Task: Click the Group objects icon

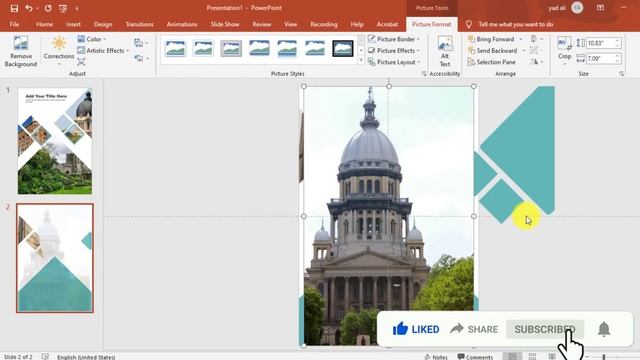Action: pos(534,50)
